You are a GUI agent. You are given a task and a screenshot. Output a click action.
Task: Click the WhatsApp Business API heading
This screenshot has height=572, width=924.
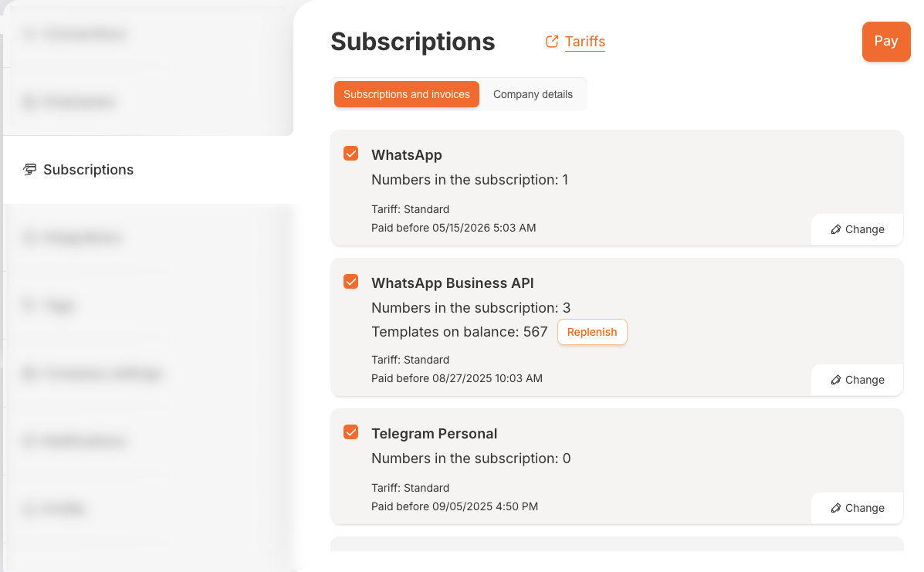coord(452,283)
